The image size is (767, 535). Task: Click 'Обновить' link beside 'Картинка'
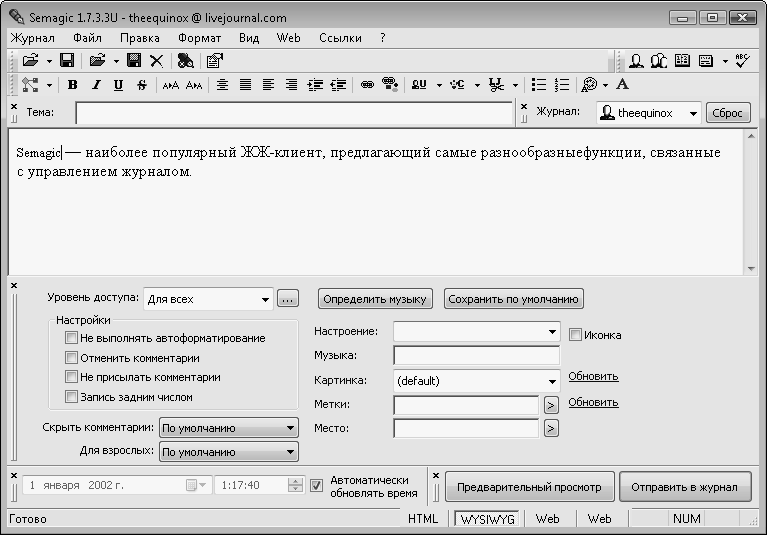[593, 377]
